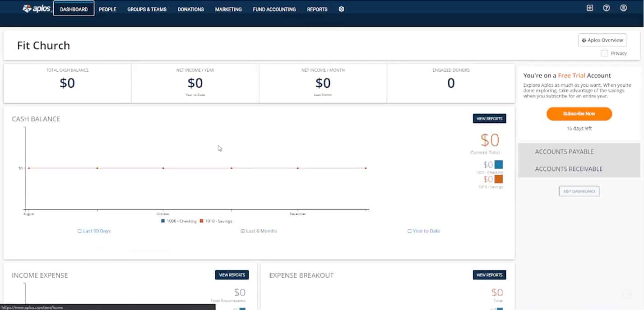View reports for Cash Balance
The width and height of the screenshot is (644, 310).
click(x=489, y=118)
